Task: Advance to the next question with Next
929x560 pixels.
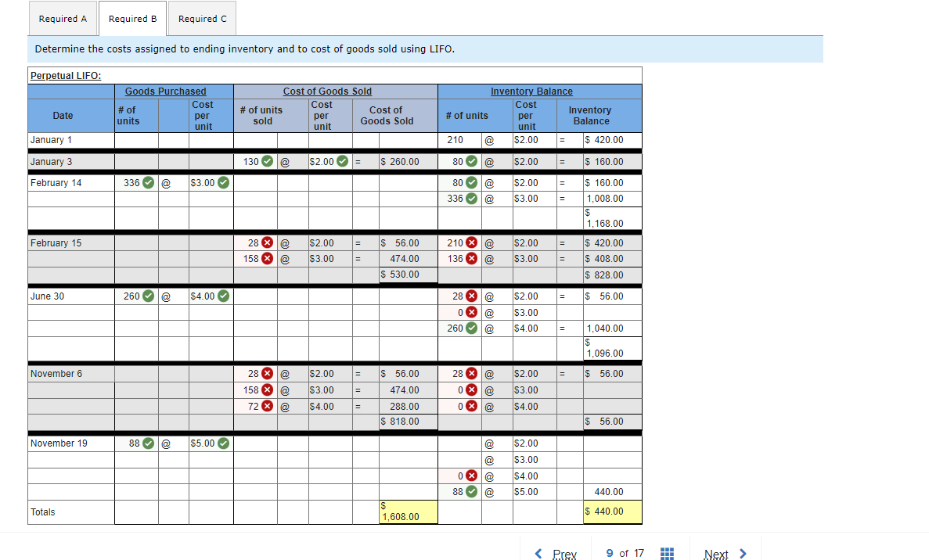Action: [x=726, y=554]
